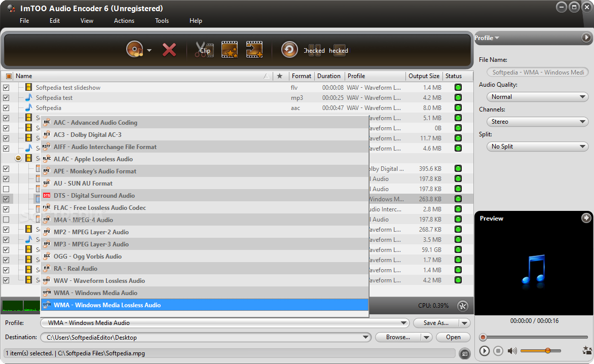
Task: Open the View menu
Action: tap(87, 21)
